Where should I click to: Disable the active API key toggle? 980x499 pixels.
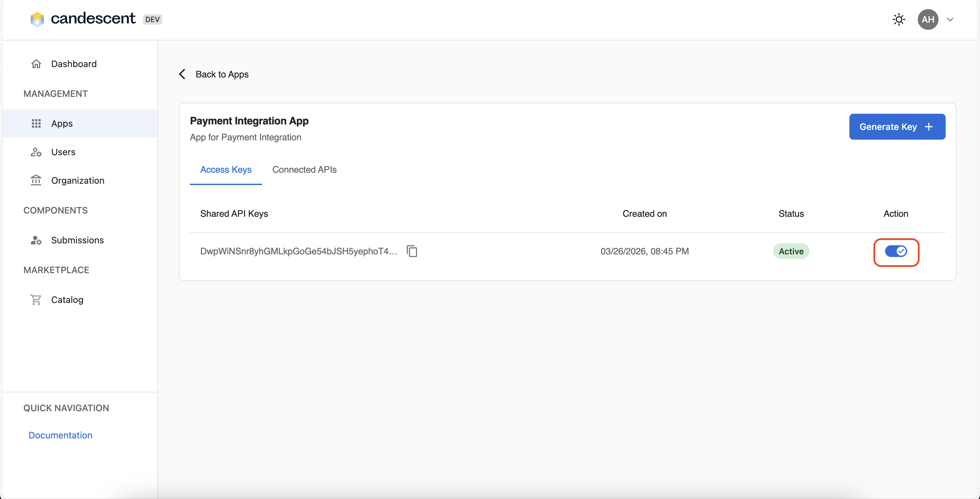click(x=896, y=251)
